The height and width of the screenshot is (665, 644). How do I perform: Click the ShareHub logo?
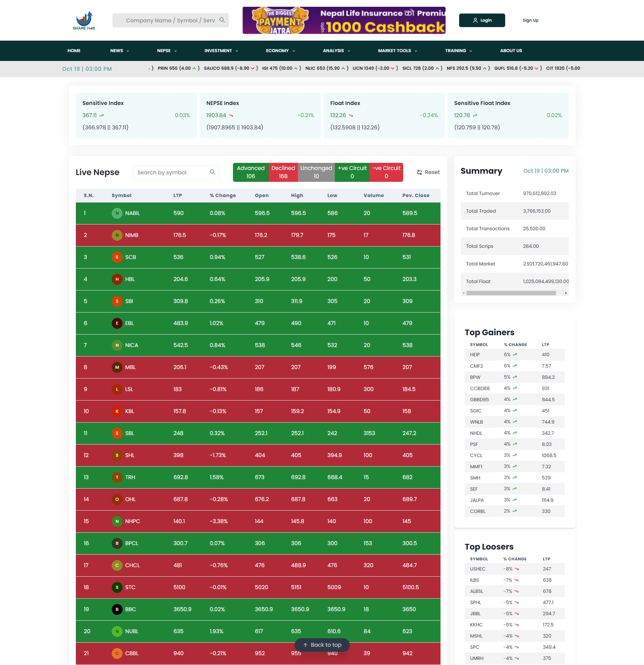pos(84,20)
